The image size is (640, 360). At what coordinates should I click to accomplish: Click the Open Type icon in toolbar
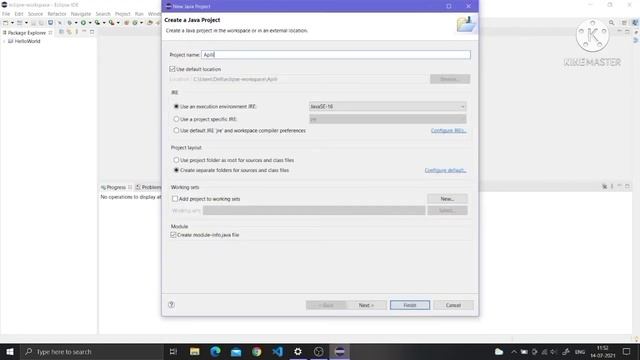click(x=150, y=23)
